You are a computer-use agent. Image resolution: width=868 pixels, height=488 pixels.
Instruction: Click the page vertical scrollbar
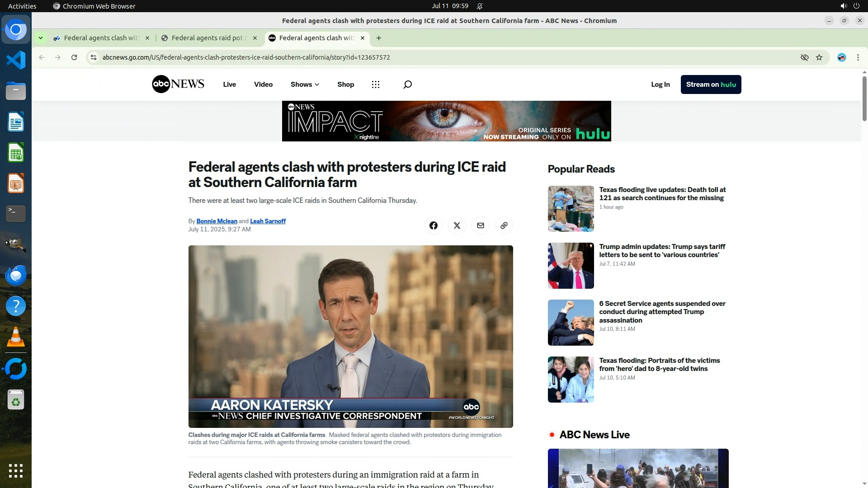point(864,99)
